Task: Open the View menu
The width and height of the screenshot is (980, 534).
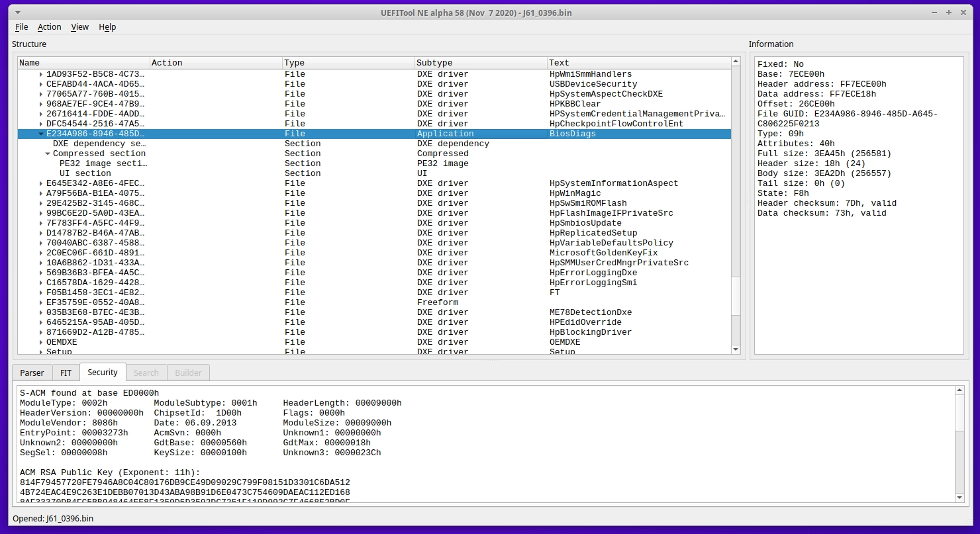Action: [79, 27]
